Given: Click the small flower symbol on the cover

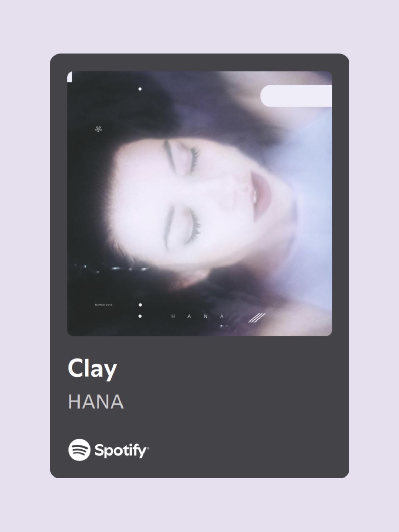Looking at the screenshot, I should (x=98, y=129).
